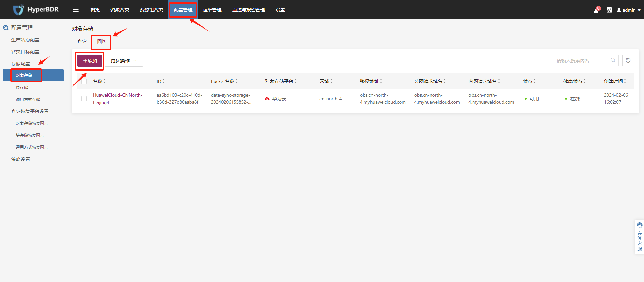
Task: Sort table by 创建时间 column
Action: click(x=625, y=81)
